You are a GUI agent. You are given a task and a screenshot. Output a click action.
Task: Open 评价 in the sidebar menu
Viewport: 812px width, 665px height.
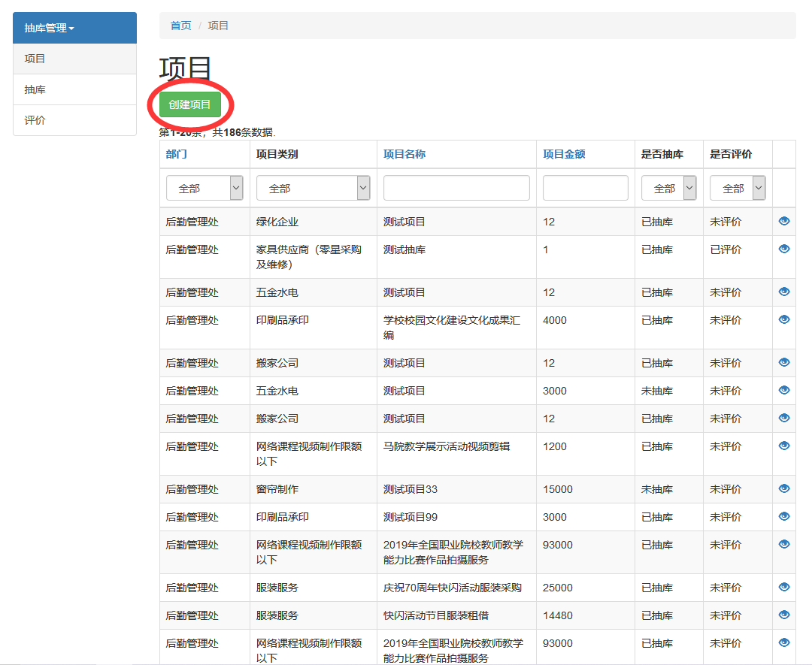[x=35, y=120]
